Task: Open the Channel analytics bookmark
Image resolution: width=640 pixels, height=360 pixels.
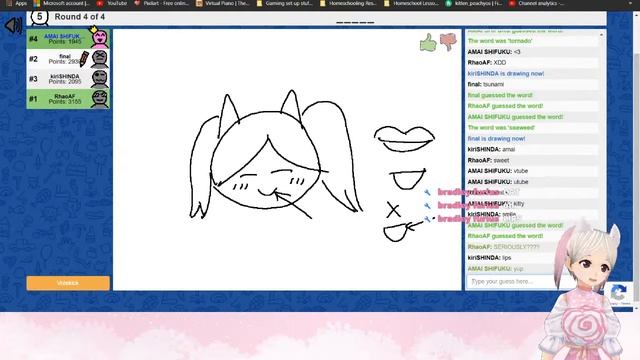Action: [x=537, y=3]
